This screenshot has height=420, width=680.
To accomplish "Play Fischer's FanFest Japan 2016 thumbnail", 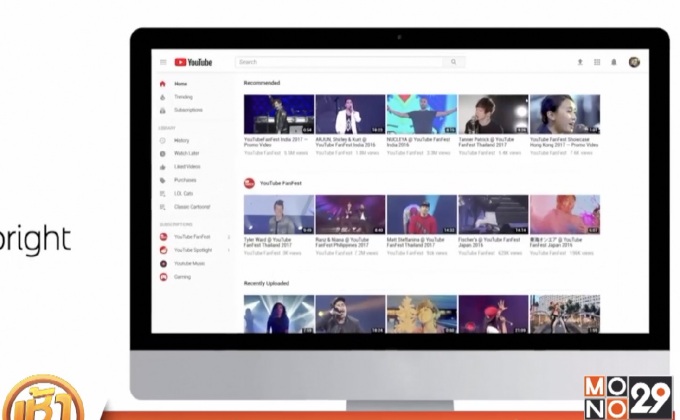I will click(x=494, y=214).
